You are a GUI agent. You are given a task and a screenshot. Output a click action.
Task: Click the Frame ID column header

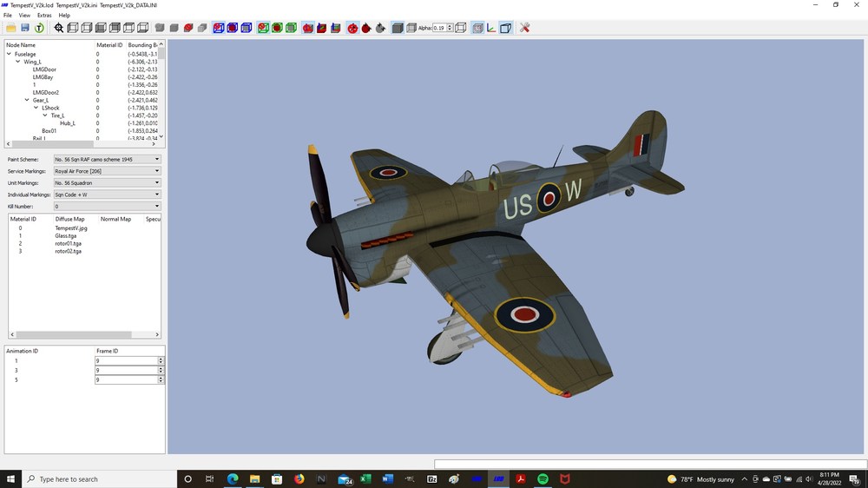[108, 351]
